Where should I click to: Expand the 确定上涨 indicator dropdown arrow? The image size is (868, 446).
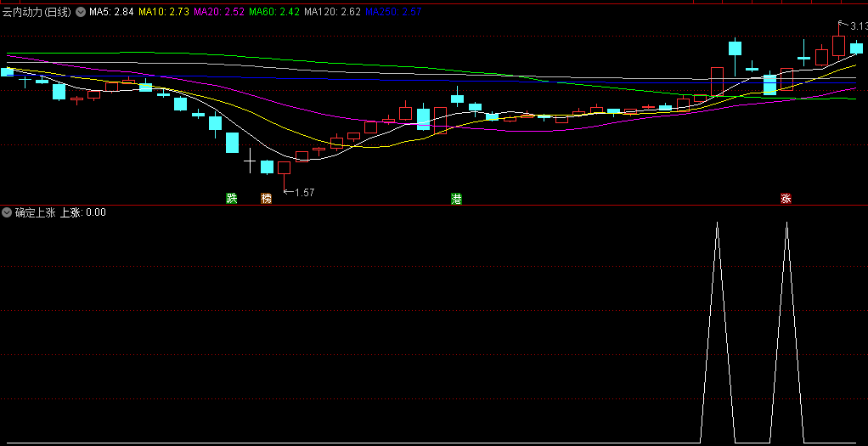7,212
